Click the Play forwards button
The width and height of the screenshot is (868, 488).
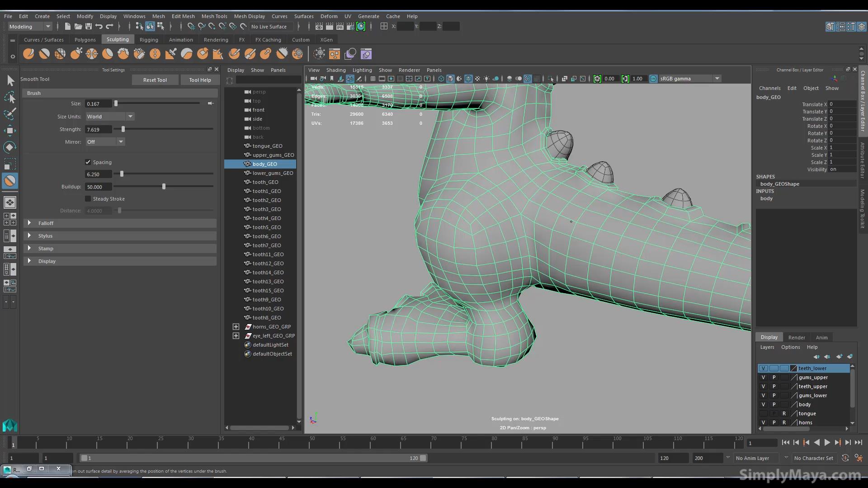tap(827, 443)
